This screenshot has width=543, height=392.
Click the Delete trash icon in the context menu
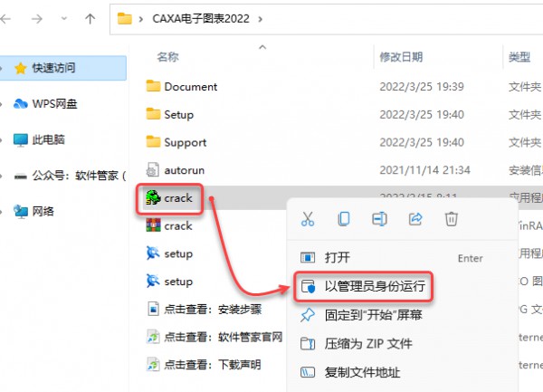pos(452,219)
